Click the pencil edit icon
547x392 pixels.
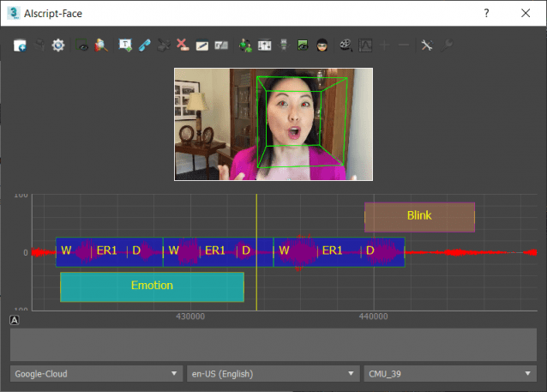tap(202, 45)
